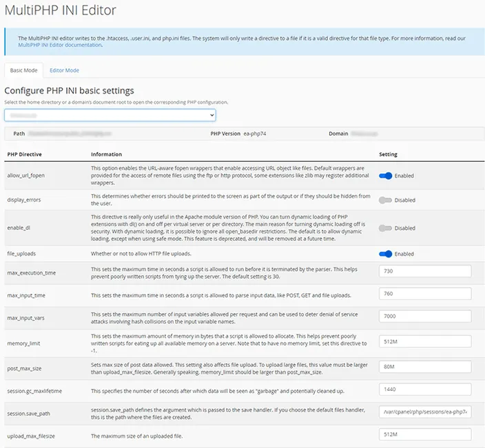Viewport: 485px width, 448px height.
Task: Open the MultiPHP INI Editor documentation link
Action: click(x=61, y=45)
